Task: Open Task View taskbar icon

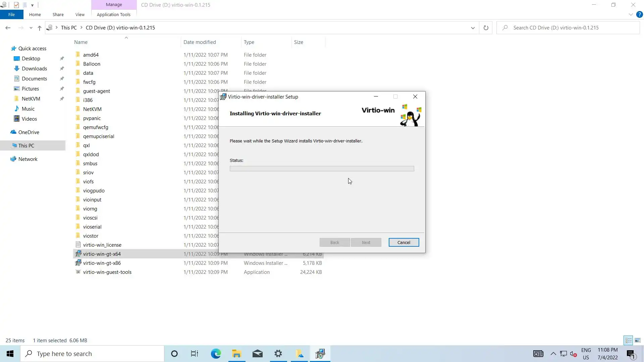Action: (195, 354)
